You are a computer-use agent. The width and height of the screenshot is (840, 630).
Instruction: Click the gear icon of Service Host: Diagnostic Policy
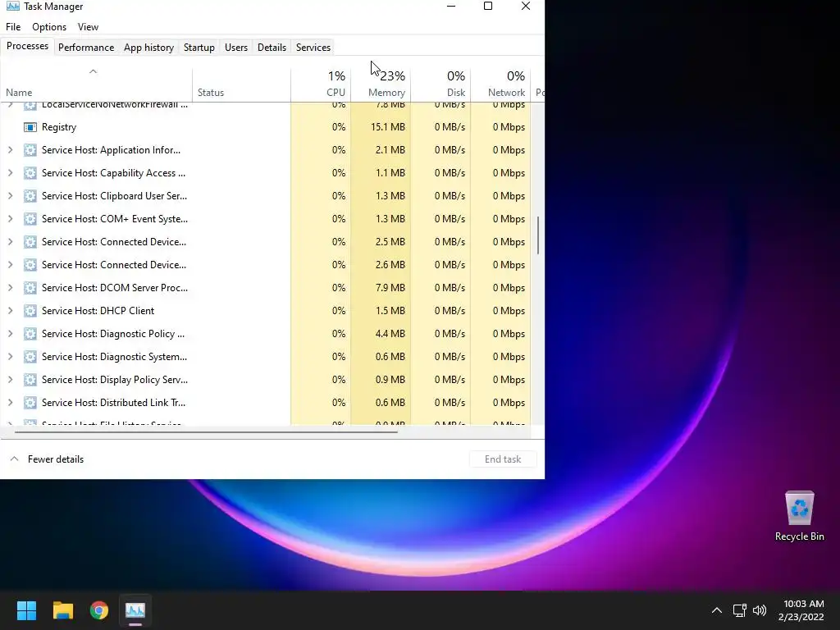tap(30, 334)
